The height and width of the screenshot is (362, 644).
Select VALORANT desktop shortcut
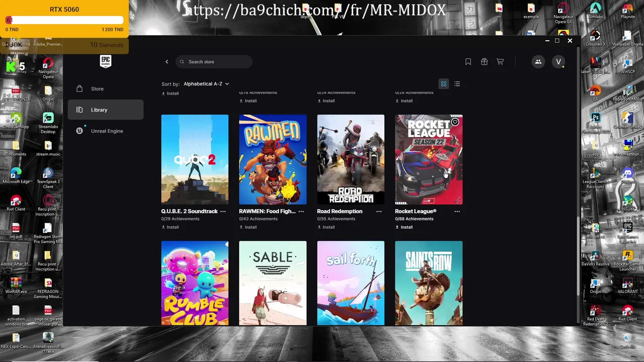[627, 286]
